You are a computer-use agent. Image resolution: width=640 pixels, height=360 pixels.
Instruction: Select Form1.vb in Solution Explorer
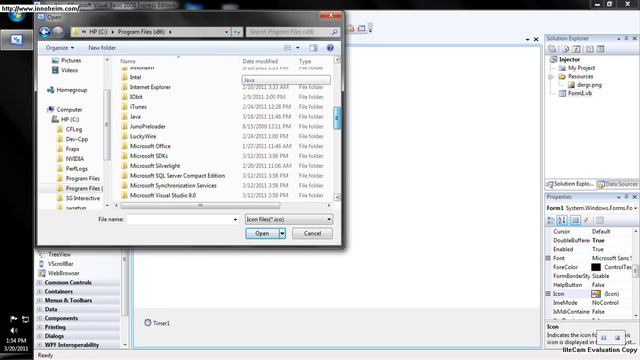580,93
